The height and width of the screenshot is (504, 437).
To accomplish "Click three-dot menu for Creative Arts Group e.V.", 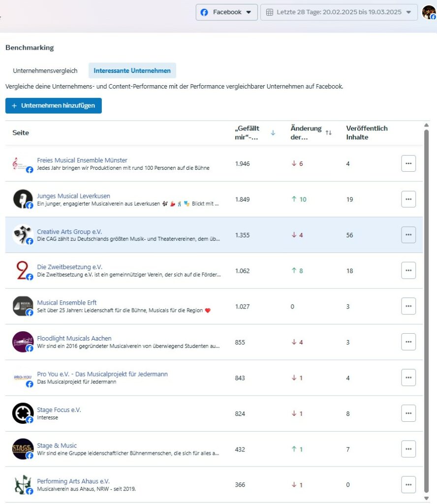I will tap(408, 235).
